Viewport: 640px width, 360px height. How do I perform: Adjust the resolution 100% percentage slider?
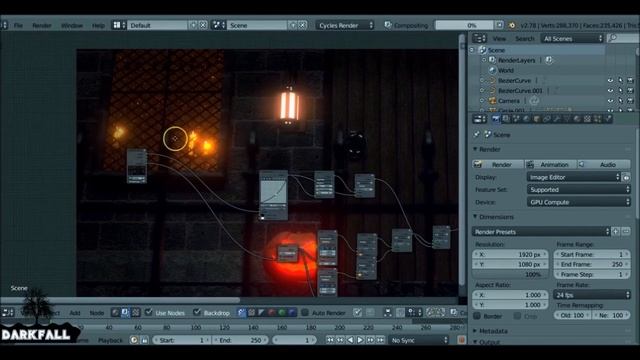[510, 274]
